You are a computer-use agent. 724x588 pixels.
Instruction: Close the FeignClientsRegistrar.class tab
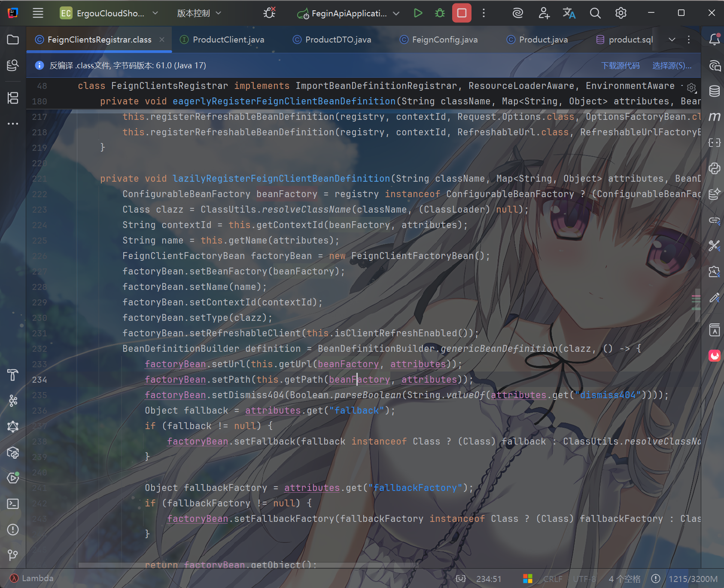coord(162,40)
